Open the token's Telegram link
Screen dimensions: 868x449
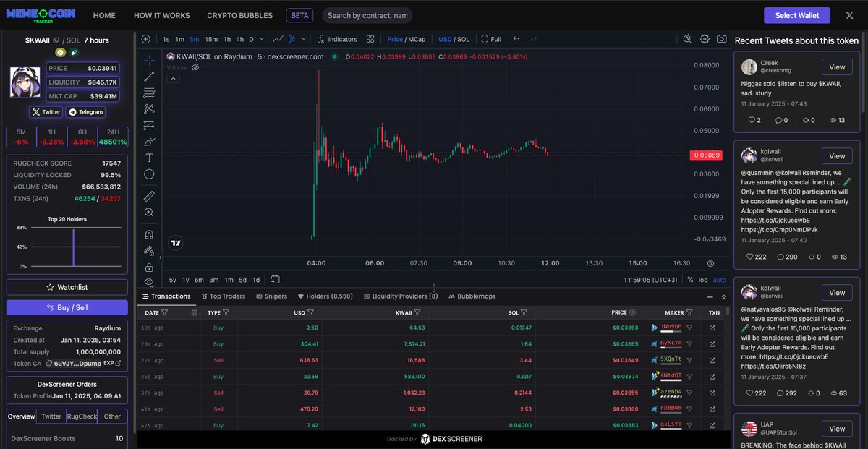pyautogui.click(x=85, y=112)
